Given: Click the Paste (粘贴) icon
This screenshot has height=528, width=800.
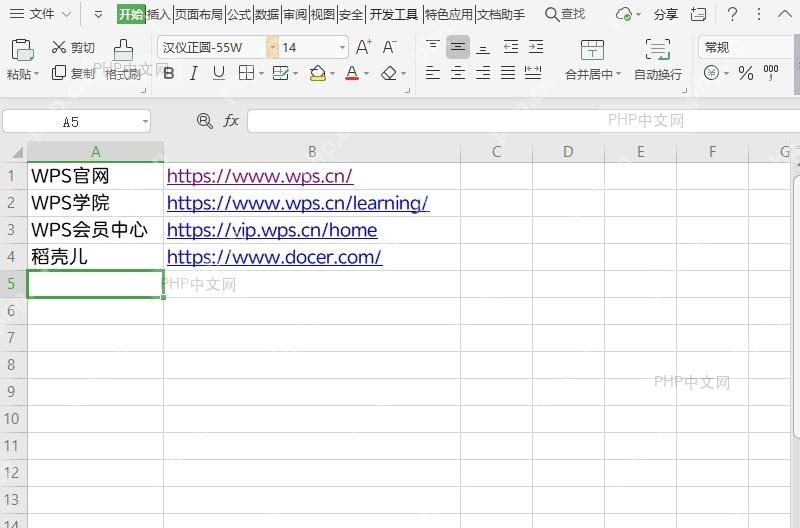Looking at the screenshot, I should tap(22, 51).
